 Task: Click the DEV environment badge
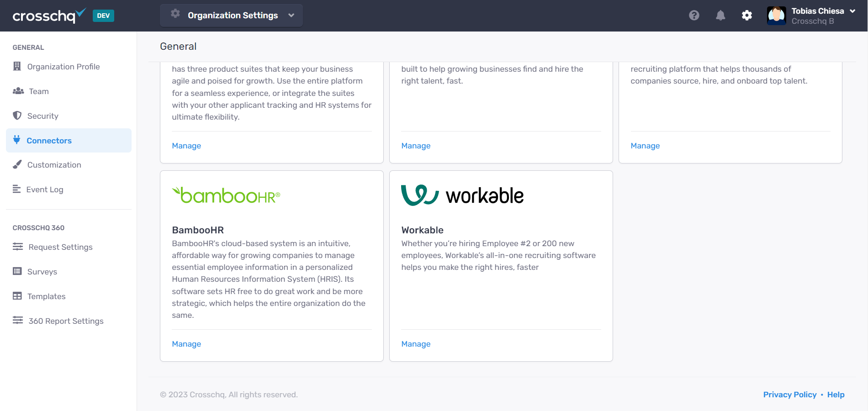tap(103, 16)
